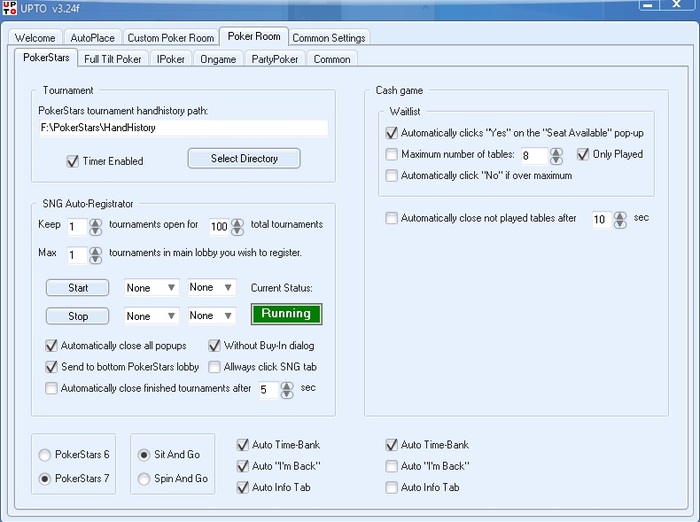700x522 pixels.
Task: Toggle cash game Auto Time-Bank checkbox under Cash game panel
Action: 392,445
